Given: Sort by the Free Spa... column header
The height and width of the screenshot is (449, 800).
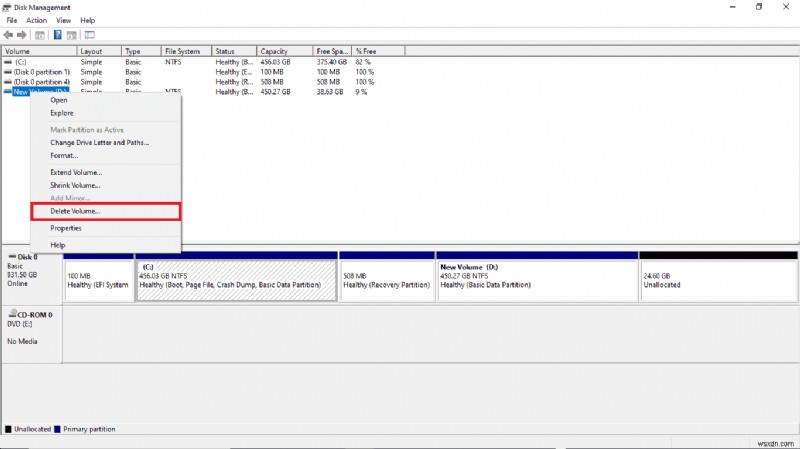Looking at the screenshot, I should (332, 51).
